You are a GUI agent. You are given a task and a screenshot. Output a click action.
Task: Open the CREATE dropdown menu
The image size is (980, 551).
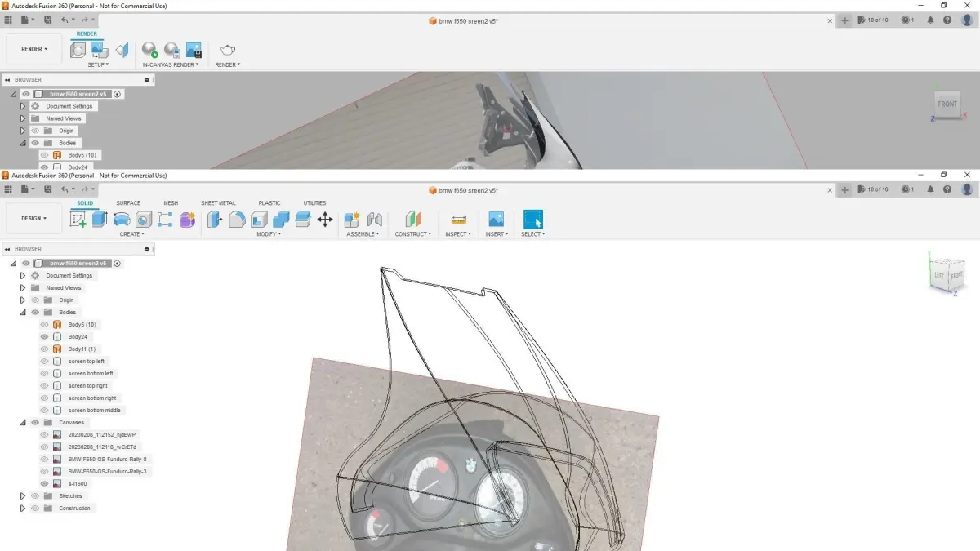(x=132, y=234)
